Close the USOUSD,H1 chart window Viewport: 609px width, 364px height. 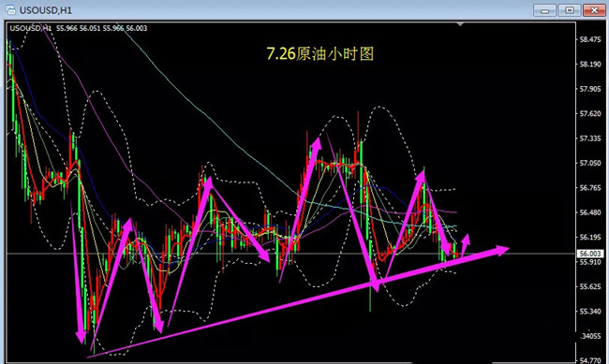click(x=594, y=10)
